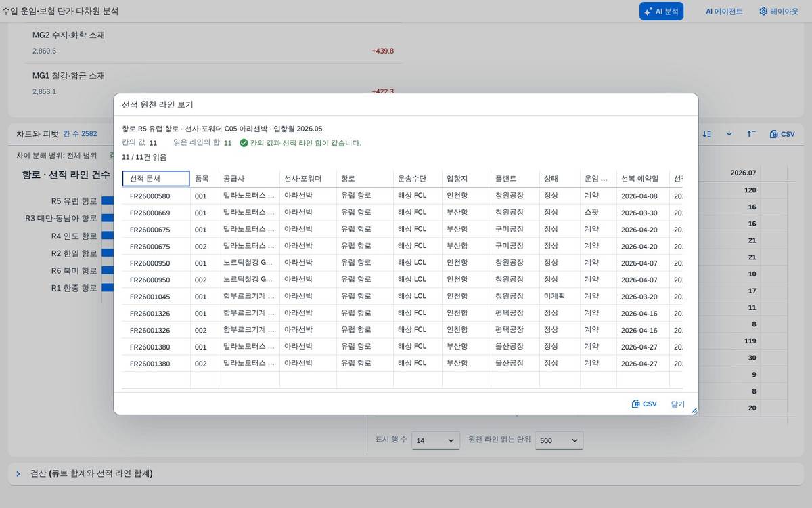Image resolution: width=812 pixels, height=508 pixels.
Task: Click the dialog resize grip corner
Action: point(694,410)
